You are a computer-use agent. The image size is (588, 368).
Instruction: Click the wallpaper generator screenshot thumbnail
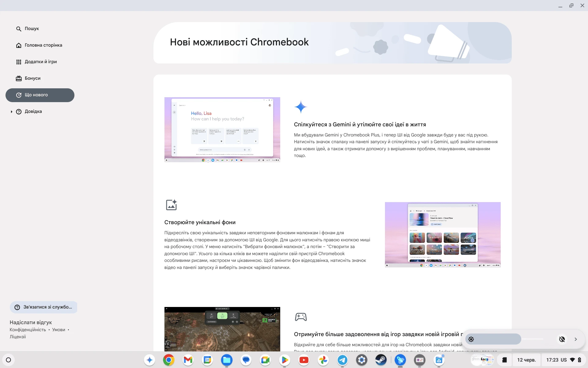coord(443,235)
